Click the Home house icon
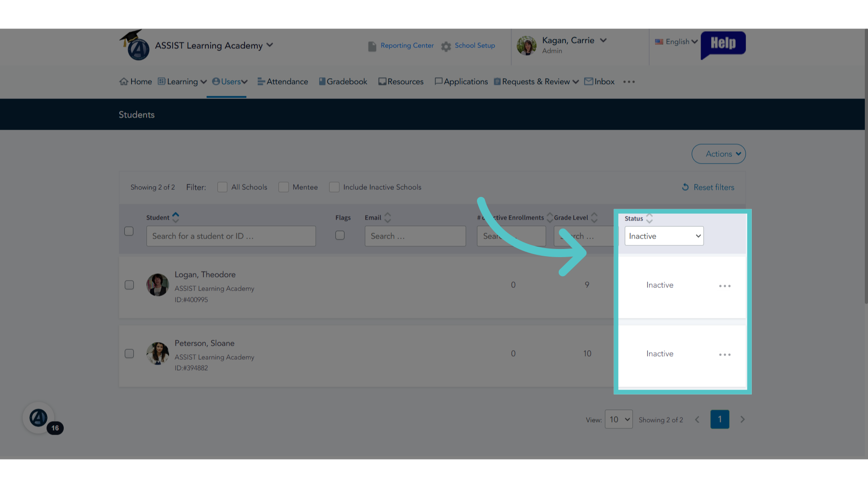The width and height of the screenshot is (868, 488). 124,82
